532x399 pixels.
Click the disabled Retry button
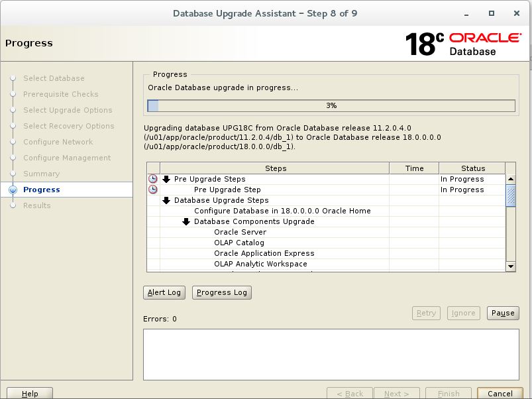[426, 313]
